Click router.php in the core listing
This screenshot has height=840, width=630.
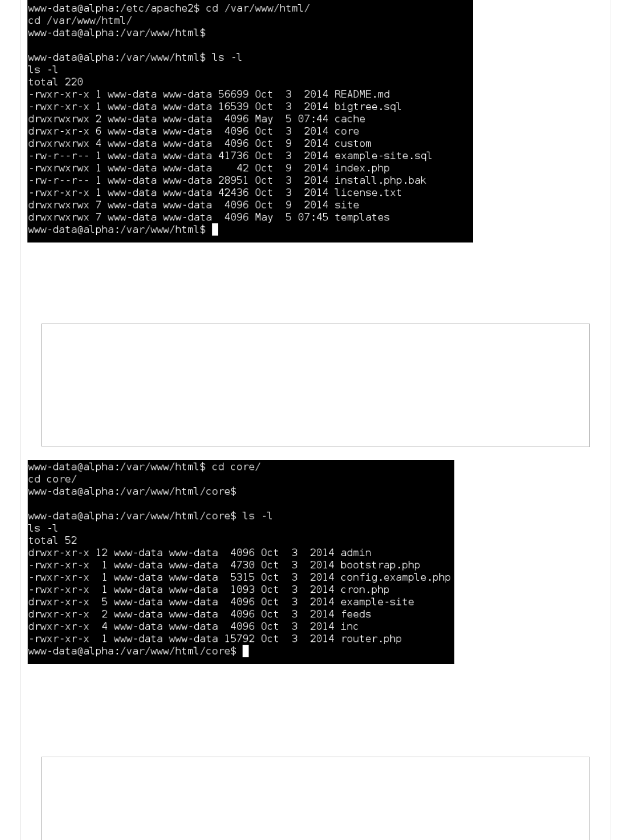(x=370, y=638)
